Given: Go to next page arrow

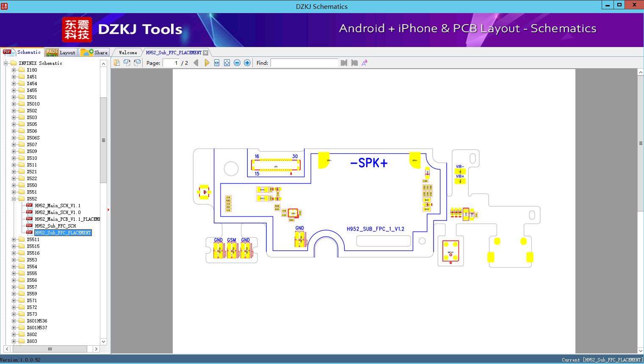Looking at the screenshot, I should tap(207, 63).
